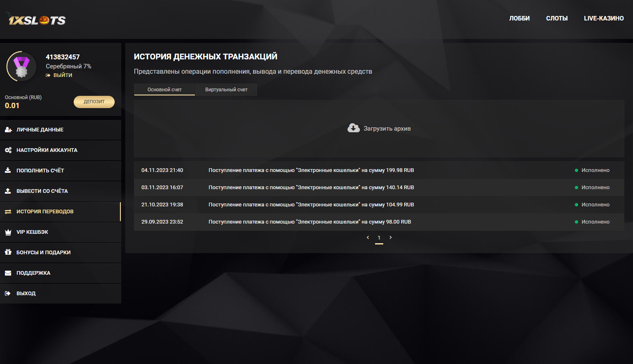
Task: Open БОНУСЫ И ПОДАРКИ menu item
Action: click(61, 253)
